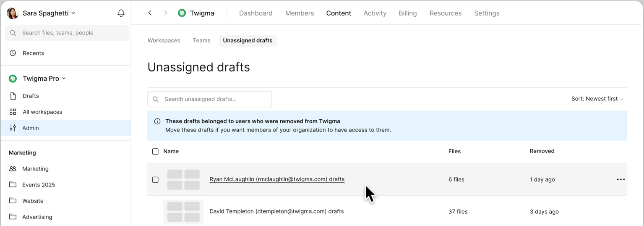This screenshot has height=226, width=644.
Task: Open the Activity tab
Action: (375, 13)
